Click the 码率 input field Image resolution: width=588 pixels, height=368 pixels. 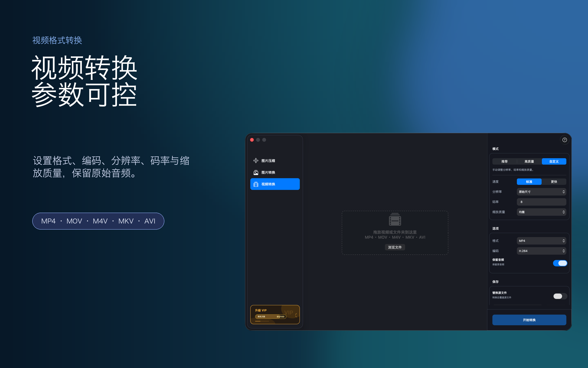541,202
